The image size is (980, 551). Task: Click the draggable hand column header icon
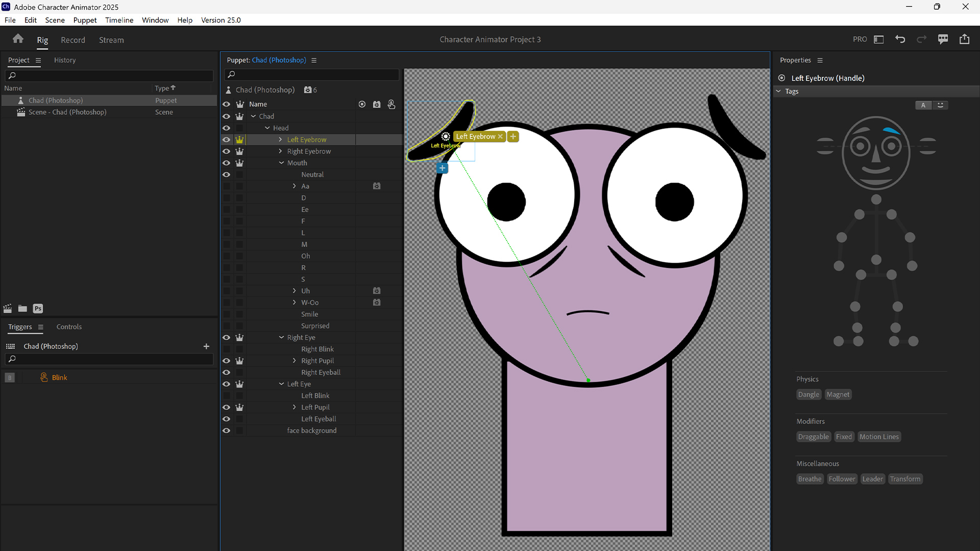pyautogui.click(x=391, y=104)
